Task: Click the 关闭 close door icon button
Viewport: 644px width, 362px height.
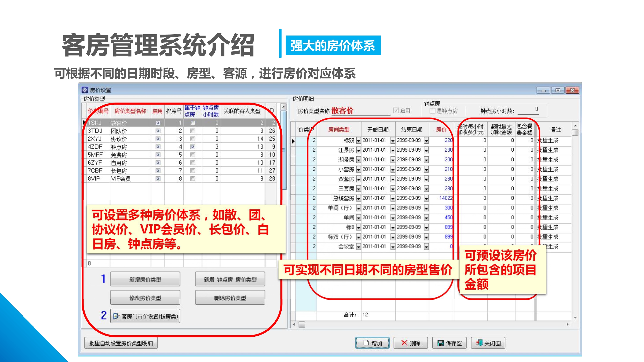Action: pos(488,343)
